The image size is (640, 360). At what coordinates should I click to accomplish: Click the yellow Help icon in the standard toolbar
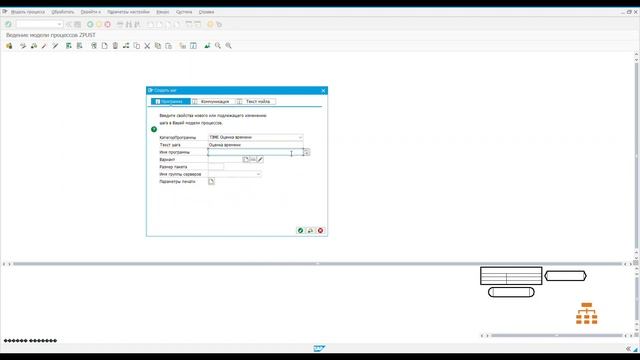[x=210, y=24]
